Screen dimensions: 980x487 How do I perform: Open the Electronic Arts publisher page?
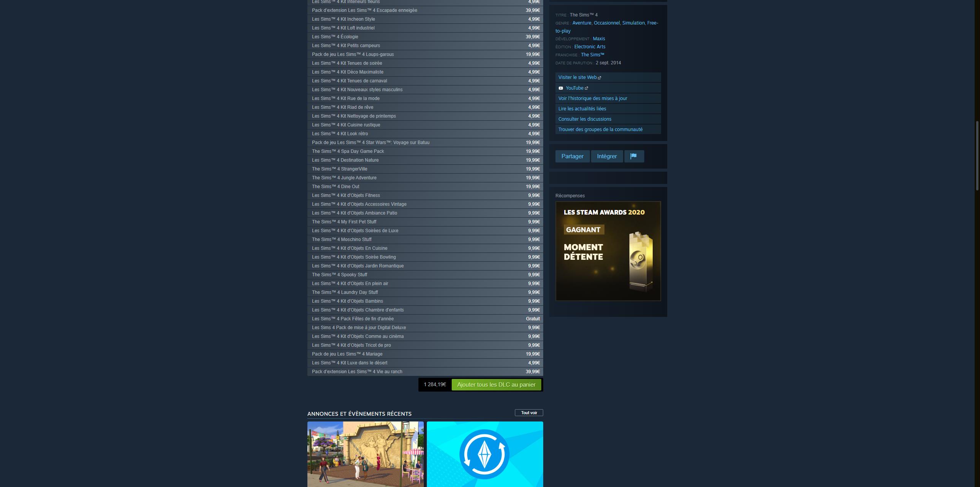590,46
